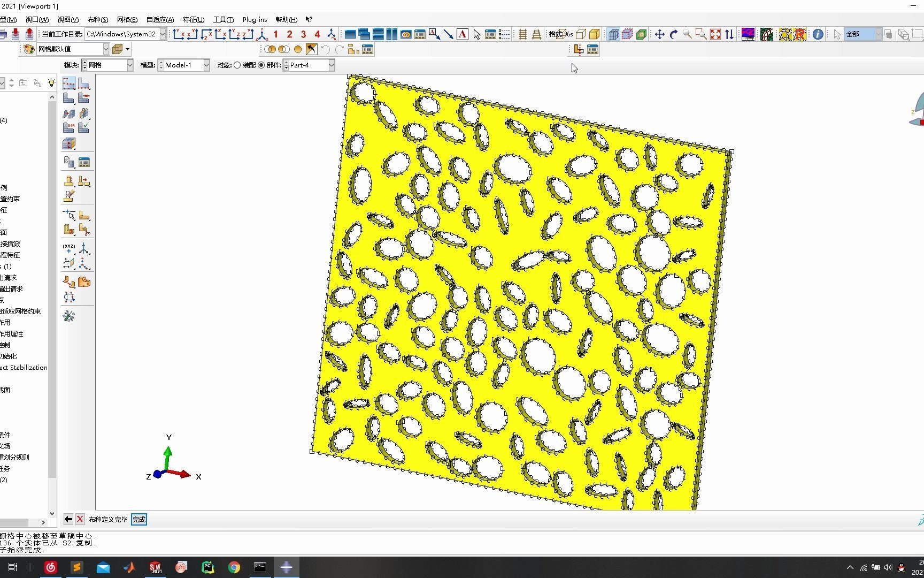
Task: Click the undo arrow icon
Action: 326,49
